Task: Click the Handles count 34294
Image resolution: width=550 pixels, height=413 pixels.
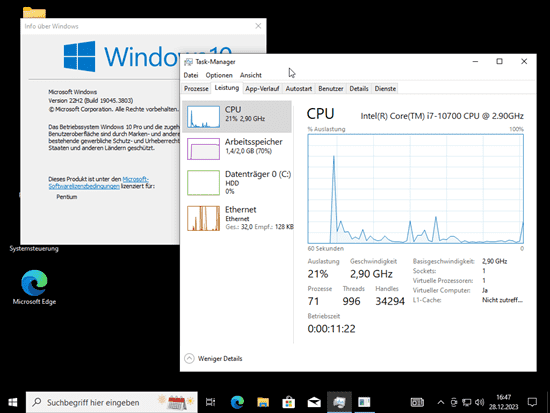Action: [390, 301]
